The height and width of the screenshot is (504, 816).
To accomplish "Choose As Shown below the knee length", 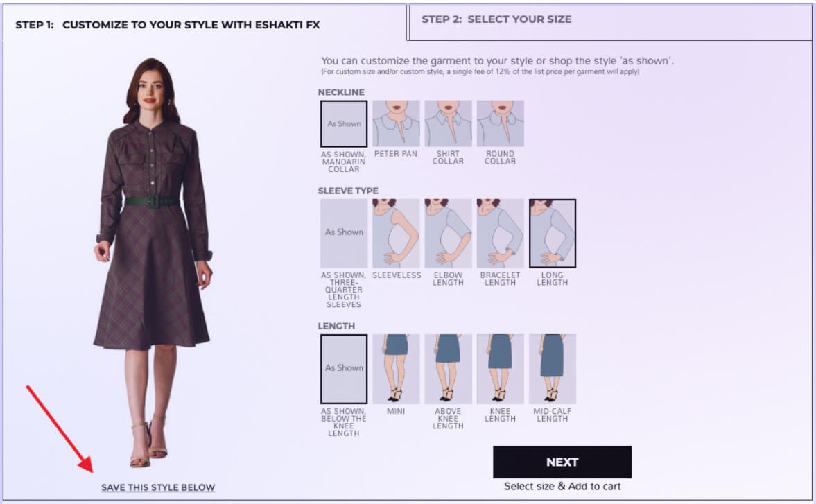I will (x=344, y=370).
